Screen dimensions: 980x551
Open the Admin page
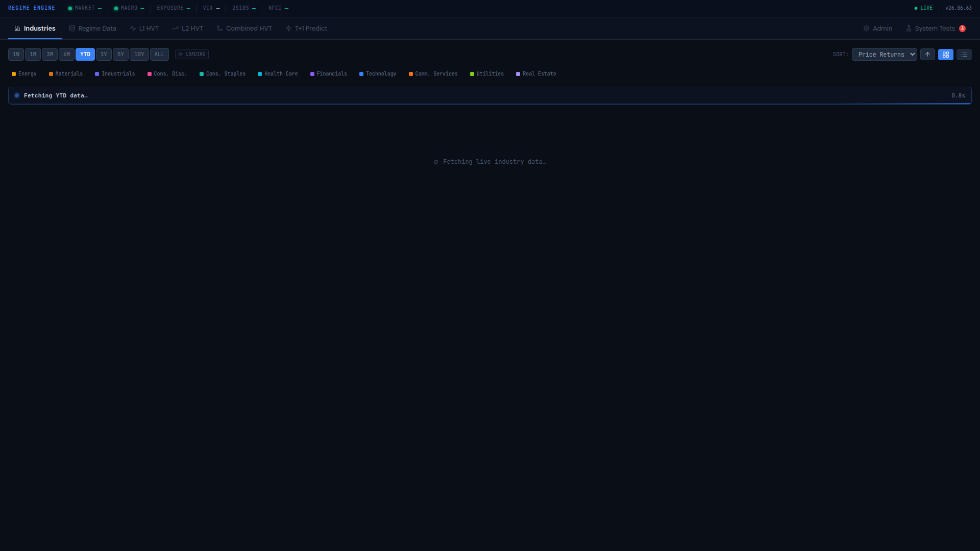click(878, 29)
